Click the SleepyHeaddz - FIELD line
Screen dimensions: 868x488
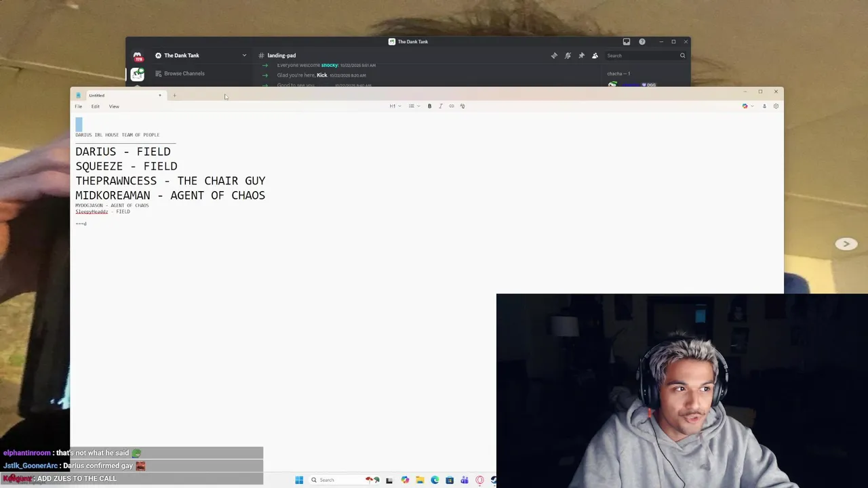102,211
